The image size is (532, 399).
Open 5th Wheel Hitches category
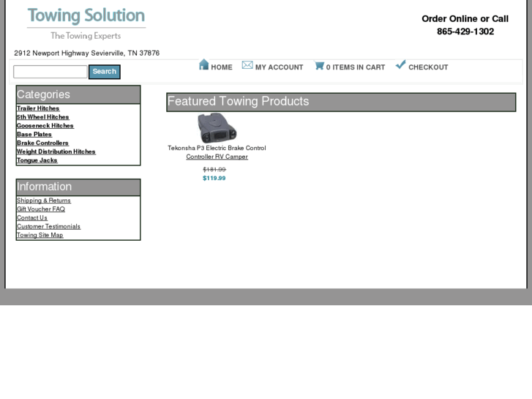pyautogui.click(x=43, y=117)
